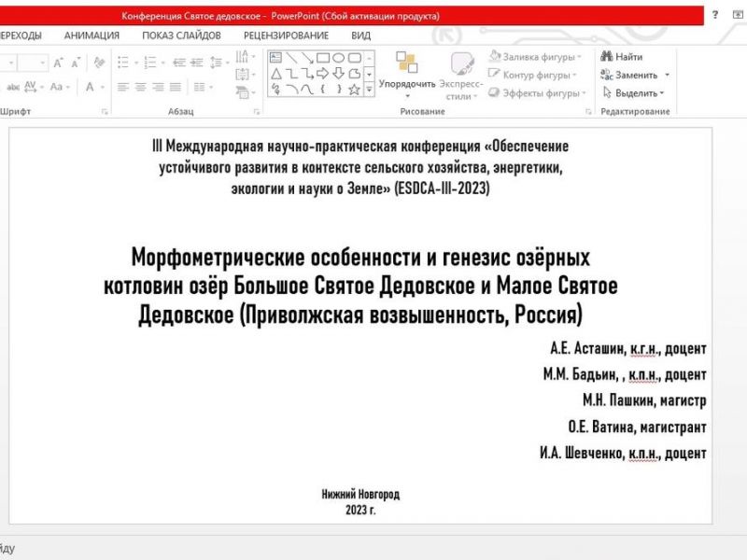
Task: Click the Найти (Find) button
Action: 622,57
